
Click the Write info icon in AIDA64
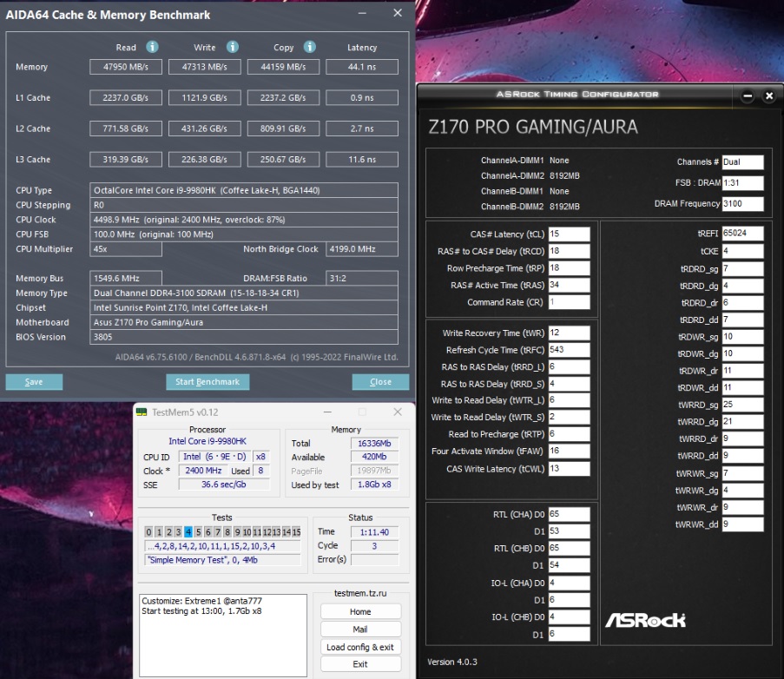pyautogui.click(x=233, y=47)
